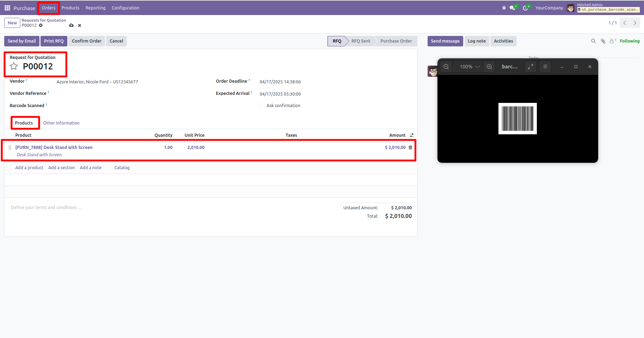Click Add a product link
Viewport: 644px width, 338px height.
tap(29, 168)
